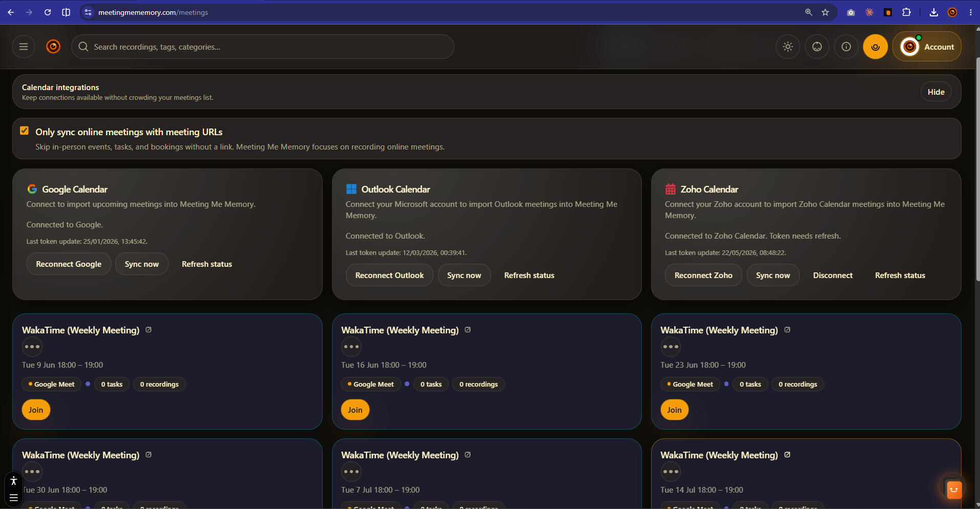Open the orange chat widget at bottom right
The height and width of the screenshot is (509, 980).
click(x=953, y=489)
